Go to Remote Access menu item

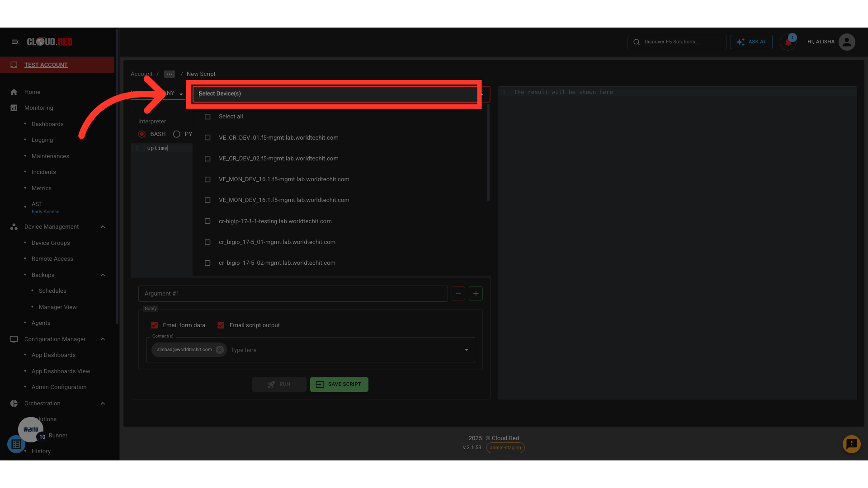52,259
